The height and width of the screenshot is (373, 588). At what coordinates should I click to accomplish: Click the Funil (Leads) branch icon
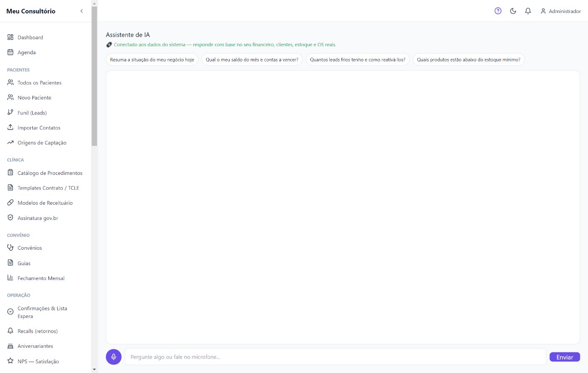pyautogui.click(x=10, y=112)
